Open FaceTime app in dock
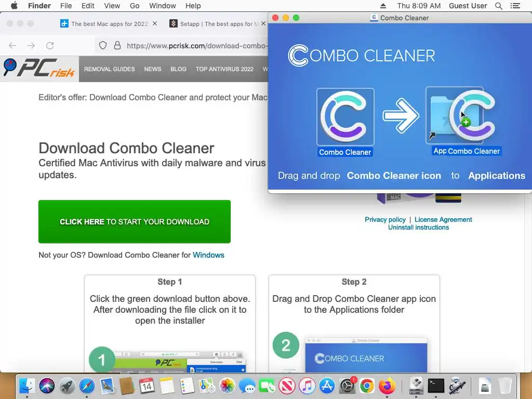Viewport: 532px width, 399px height. click(267, 386)
